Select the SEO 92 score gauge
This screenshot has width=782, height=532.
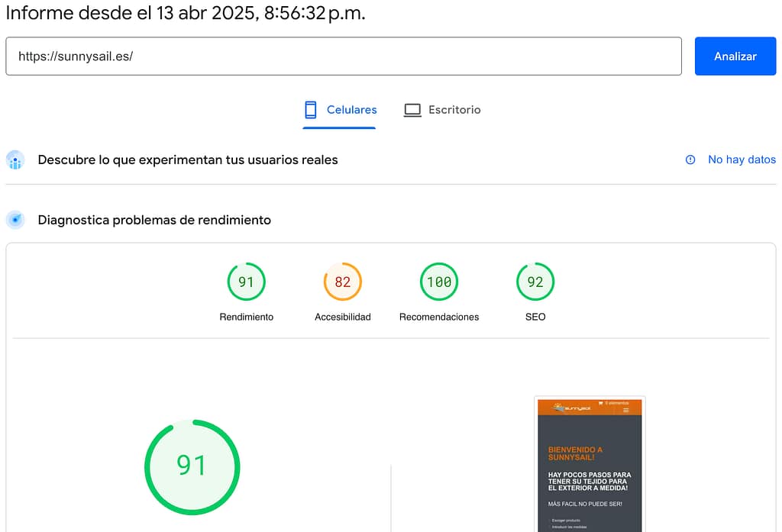coord(535,282)
